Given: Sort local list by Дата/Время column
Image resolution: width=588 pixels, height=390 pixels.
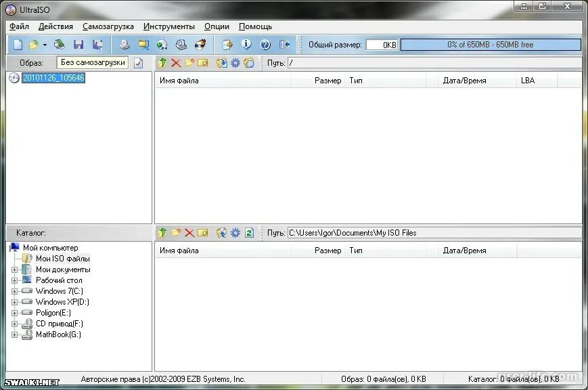Looking at the screenshot, I should pyautogui.click(x=478, y=251).
